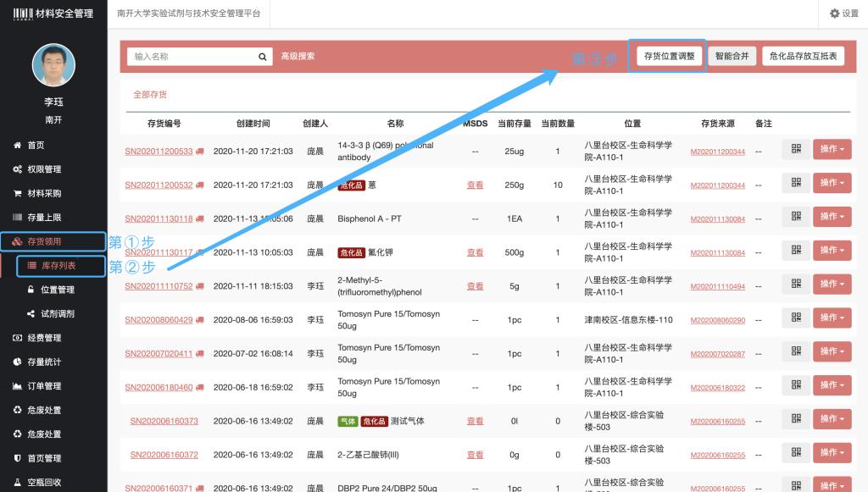Viewport: 868px width, 492px height.
Task: Open 操作 dropdown for 氟化钾 row
Action: tap(832, 251)
